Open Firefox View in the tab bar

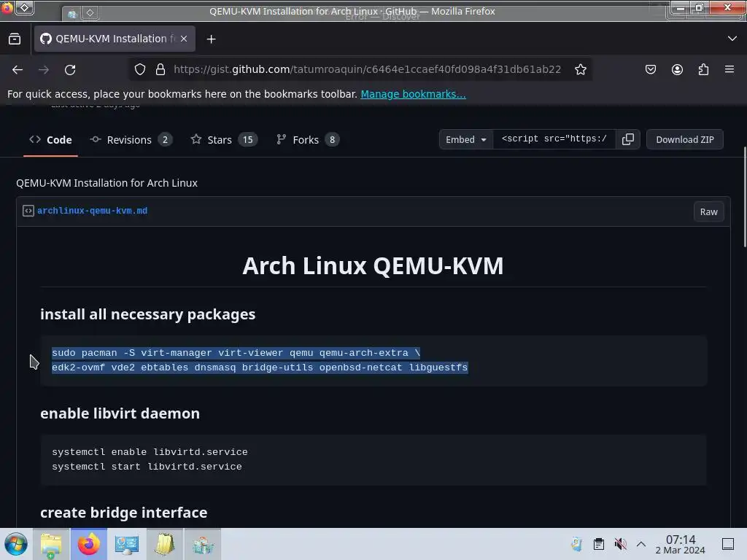click(x=15, y=39)
